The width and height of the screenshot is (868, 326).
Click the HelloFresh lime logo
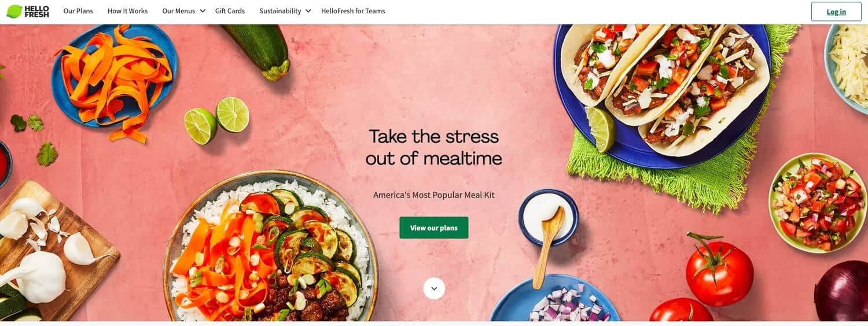pos(27,11)
